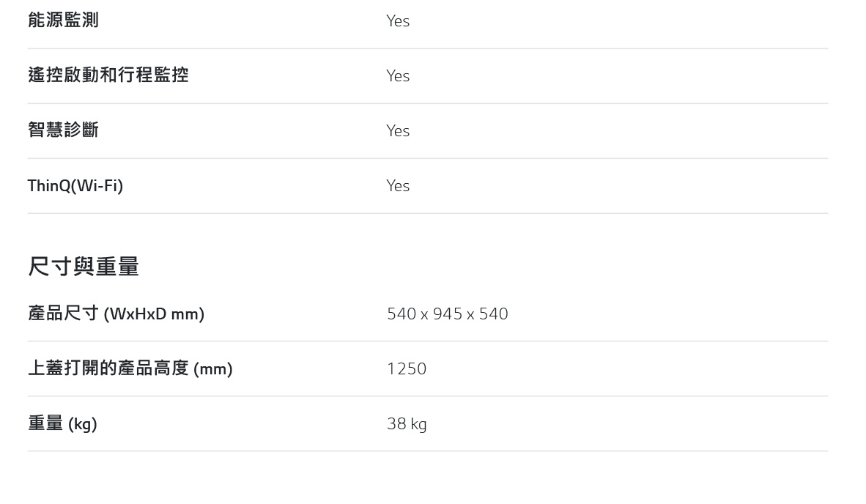Select the 1250 height value
The height and width of the screenshot is (504, 866).
pos(407,368)
